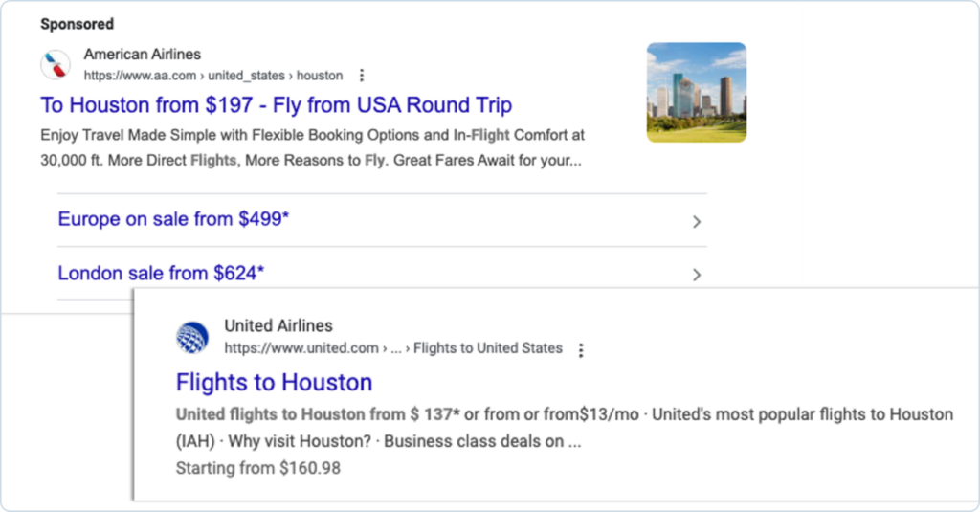Click the American Airlines ad description text

tap(312, 147)
